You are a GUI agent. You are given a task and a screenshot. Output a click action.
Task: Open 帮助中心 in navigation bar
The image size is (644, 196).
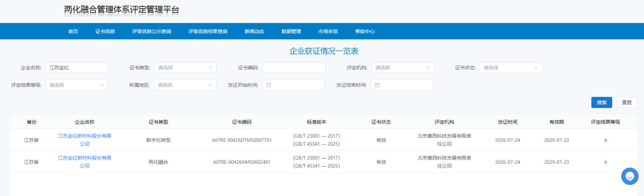pyautogui.click(x=365, y=31)
